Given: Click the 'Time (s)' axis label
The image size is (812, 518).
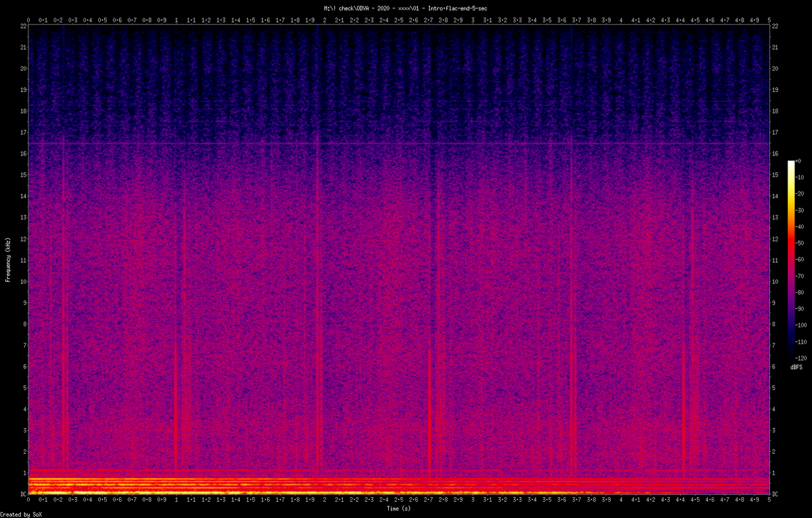Looking at the screenshot, I should click(399, 509).
